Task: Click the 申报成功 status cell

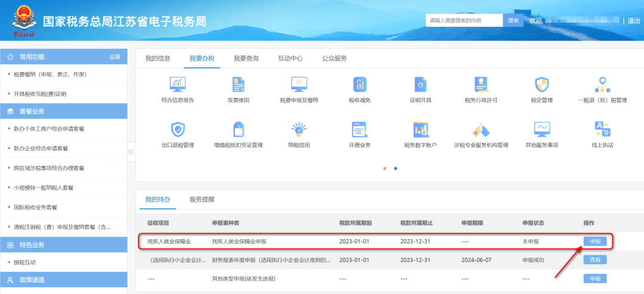Action: coord(533,260)
